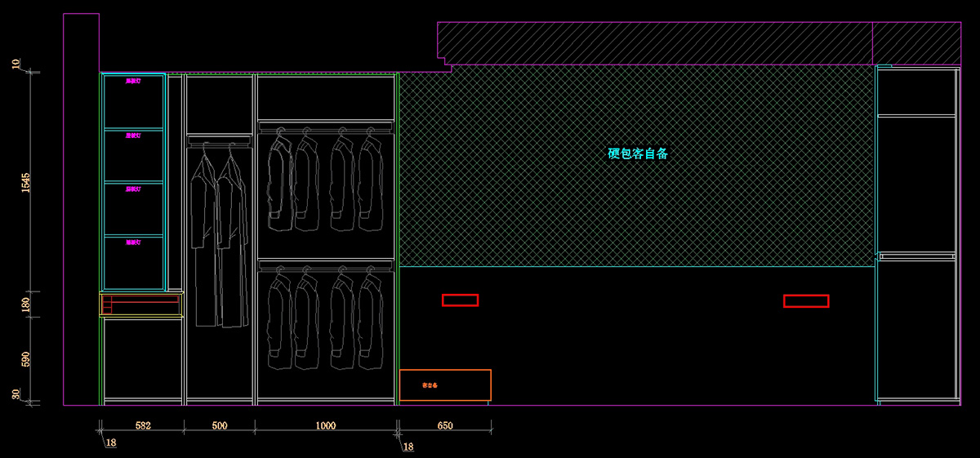
Task: Select the 1545 vertical dimension text
Action: (x=25, y=182)
